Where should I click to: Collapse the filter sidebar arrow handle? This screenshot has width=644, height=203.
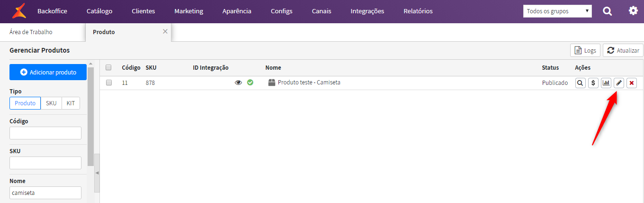tap(97, 173)
